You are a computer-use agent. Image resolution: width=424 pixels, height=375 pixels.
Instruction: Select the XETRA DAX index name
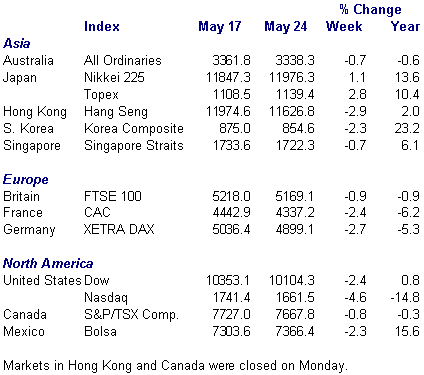click(x=119, y=229)
